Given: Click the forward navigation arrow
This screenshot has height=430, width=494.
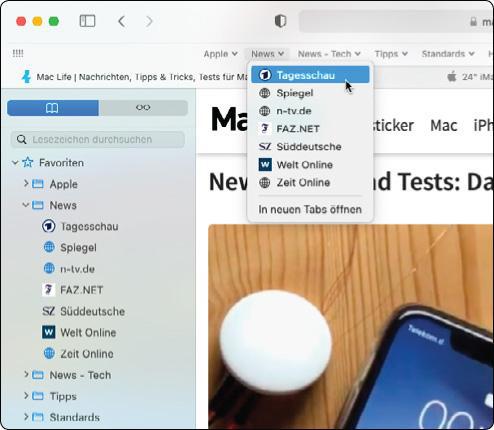Looking at the screenshot, I should pos(149,21).
